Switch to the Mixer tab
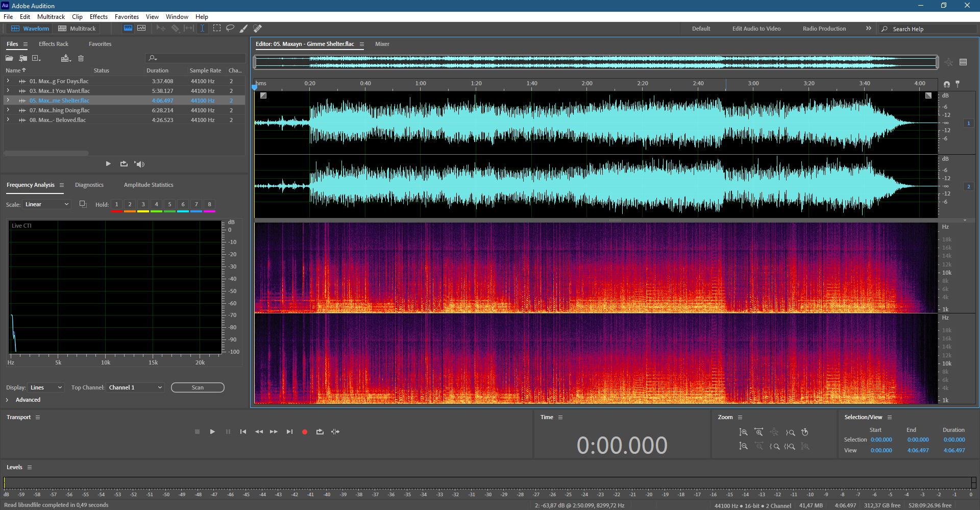Viewport: 980px width, 510px height. (382, 44)
